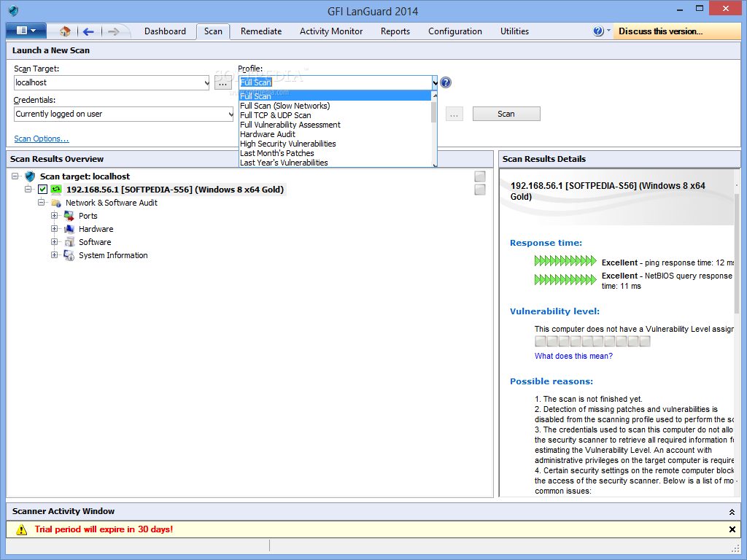747x560 pixels.
Task: Open the Scan Target dropdown
Action: [206, 83]
